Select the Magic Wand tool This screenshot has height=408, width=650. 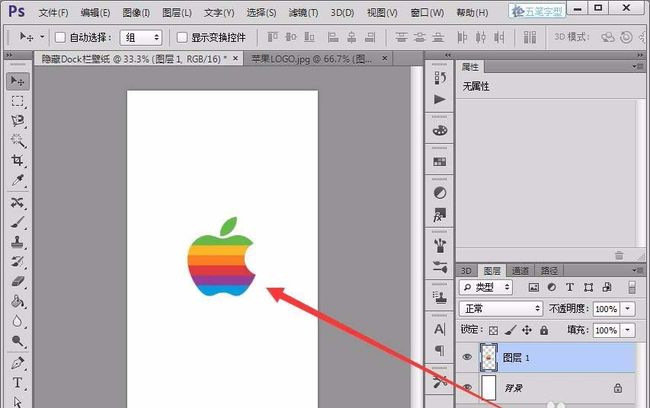pyautogui.click(x=17, y=141)
